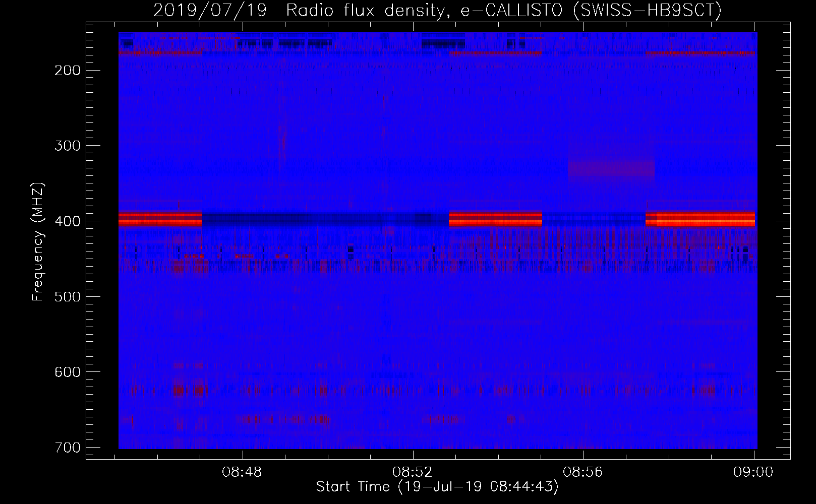Click the 600 frequency tick label
The image size is (816, 504).
coord(67,372)
